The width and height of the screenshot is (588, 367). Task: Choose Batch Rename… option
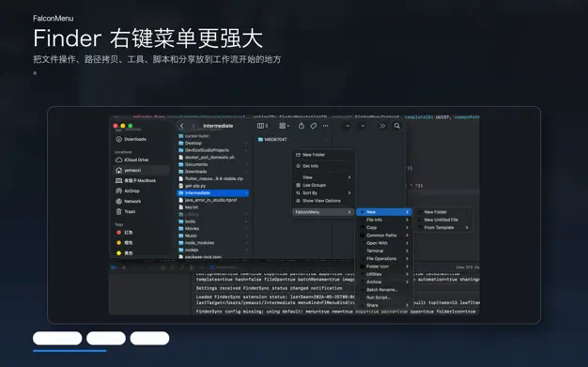click(x=384, y=290)
